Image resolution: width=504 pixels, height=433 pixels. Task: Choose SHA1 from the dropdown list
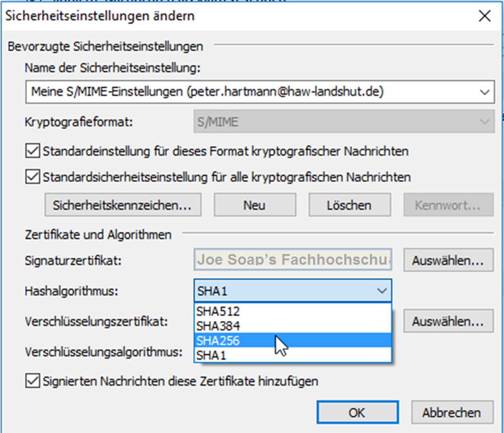click(210, 354)
